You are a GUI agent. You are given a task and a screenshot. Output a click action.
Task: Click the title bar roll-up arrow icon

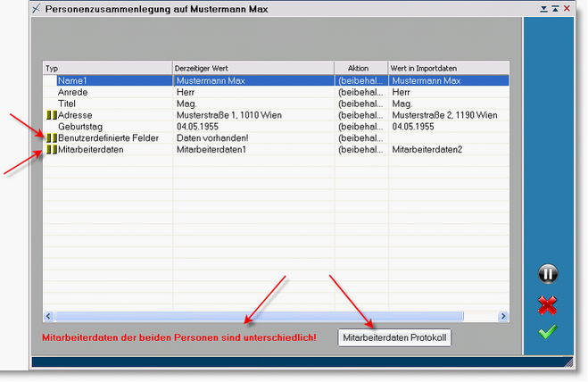click(x=554, y=8)
